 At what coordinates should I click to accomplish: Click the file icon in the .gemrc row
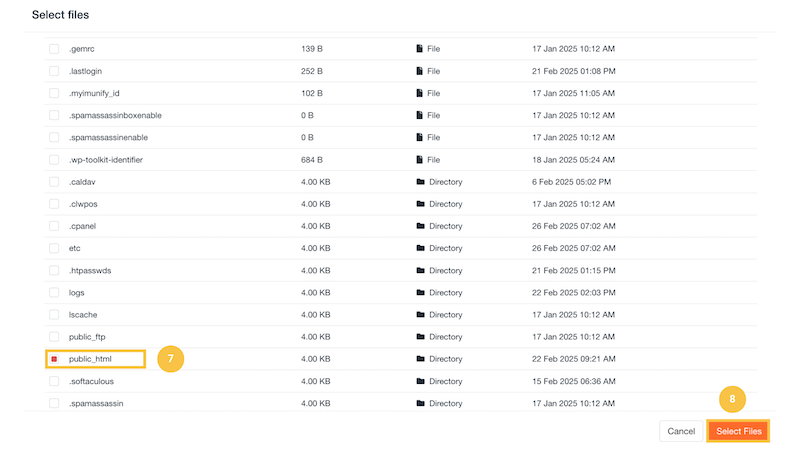coord(421,49)
